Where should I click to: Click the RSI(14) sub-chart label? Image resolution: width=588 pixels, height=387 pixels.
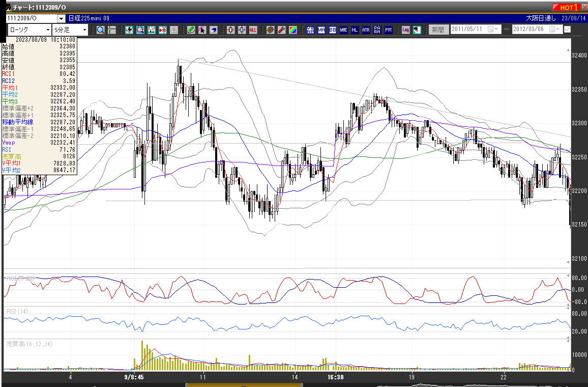[x=17, y=311]
